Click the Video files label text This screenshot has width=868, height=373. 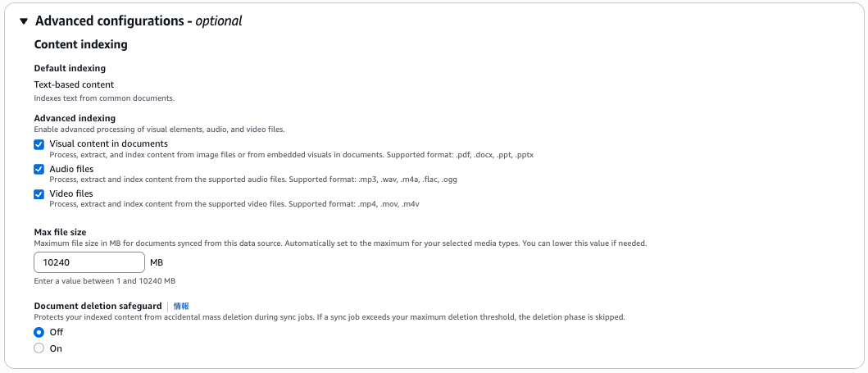point(71,193)
